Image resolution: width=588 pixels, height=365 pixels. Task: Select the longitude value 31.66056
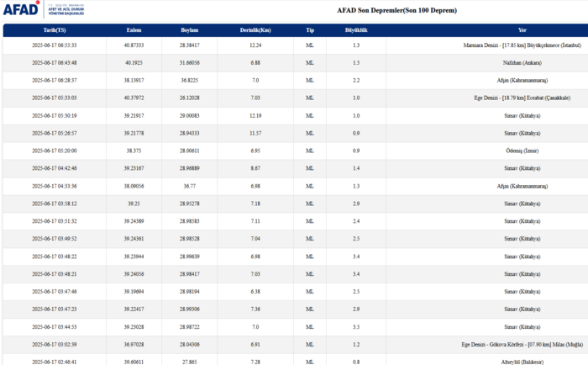(x=189, y=63)
